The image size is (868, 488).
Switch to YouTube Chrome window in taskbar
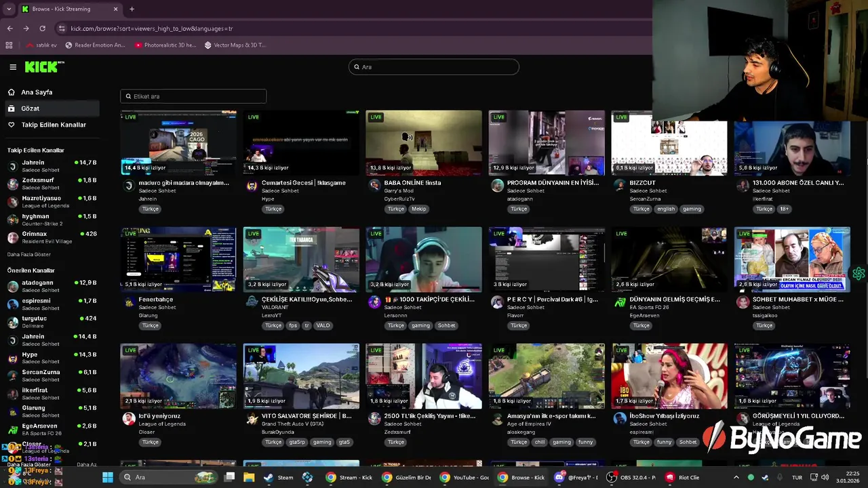coord(465,477)
